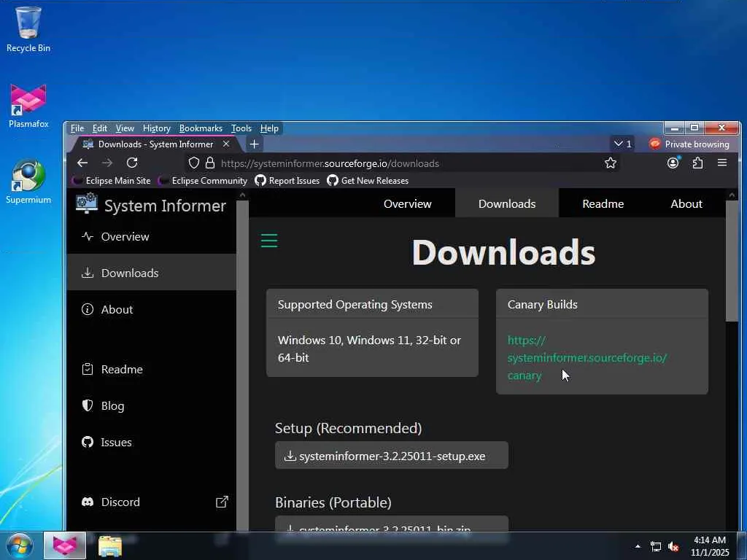The image size is (747, 560).
Task: Open Discord link in the sidebar
Action: (152, 502)
